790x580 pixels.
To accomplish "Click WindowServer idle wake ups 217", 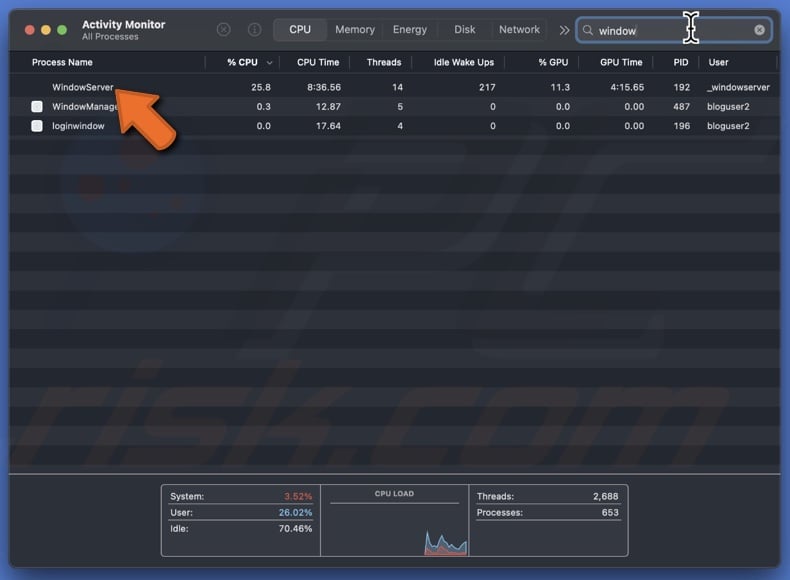I will tap(487, 87).
